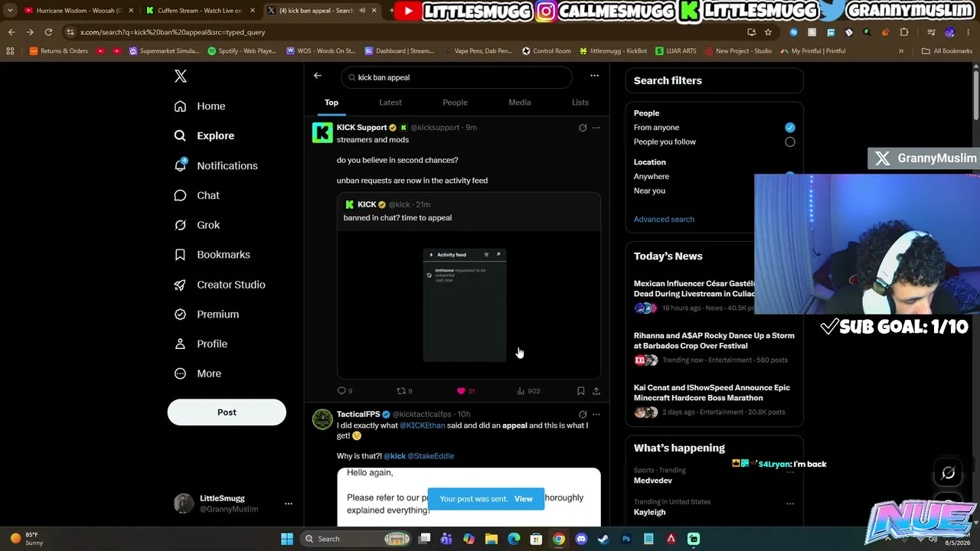Switch to the Media results tab
This screenshot has width=980, height=551.
click(x=520, y=103)
